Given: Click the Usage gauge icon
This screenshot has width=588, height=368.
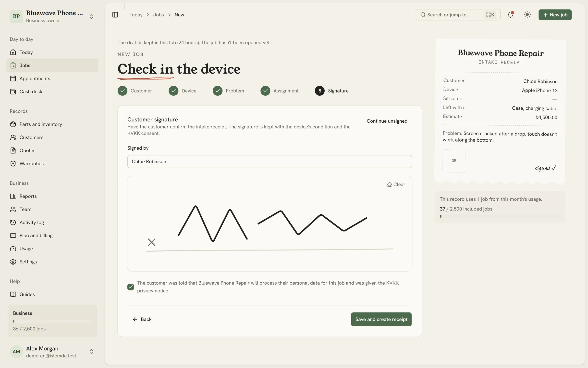Looking at the screenshot, I should [x=13, y=249].
